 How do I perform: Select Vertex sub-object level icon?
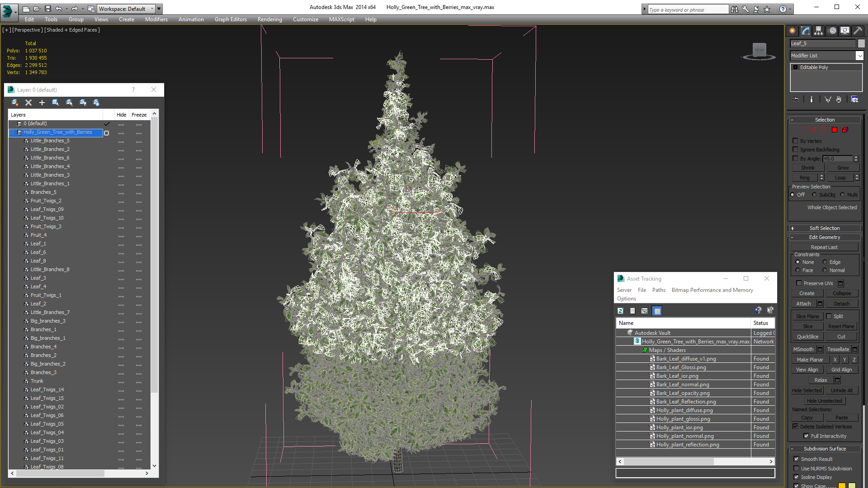801,130
